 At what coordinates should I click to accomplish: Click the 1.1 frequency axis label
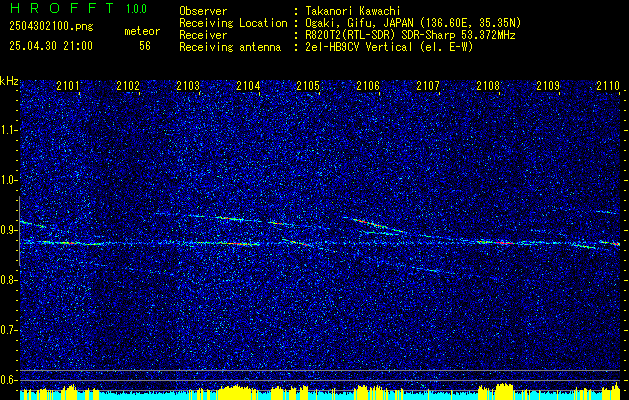(x=9, y=130)
